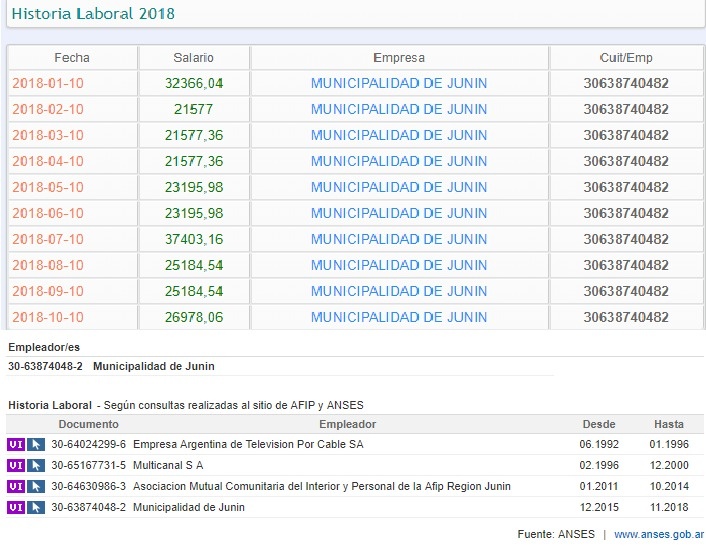Viewport: 706px width, 550px height.
Task: Open MUNICIPALIDAD DE JUNIN link for 2018-08-10
Action: [x=399, y=265]
